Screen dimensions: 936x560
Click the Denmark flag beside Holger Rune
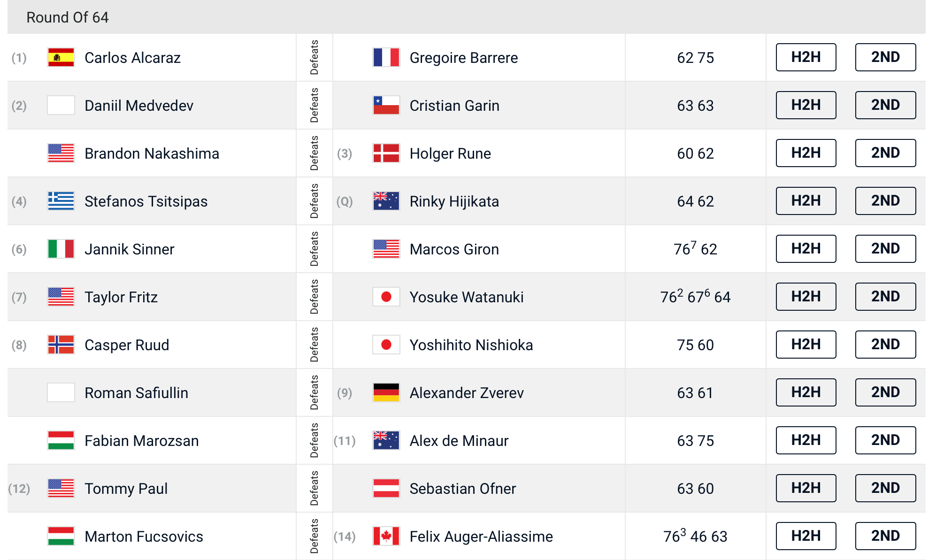[386, 153]
